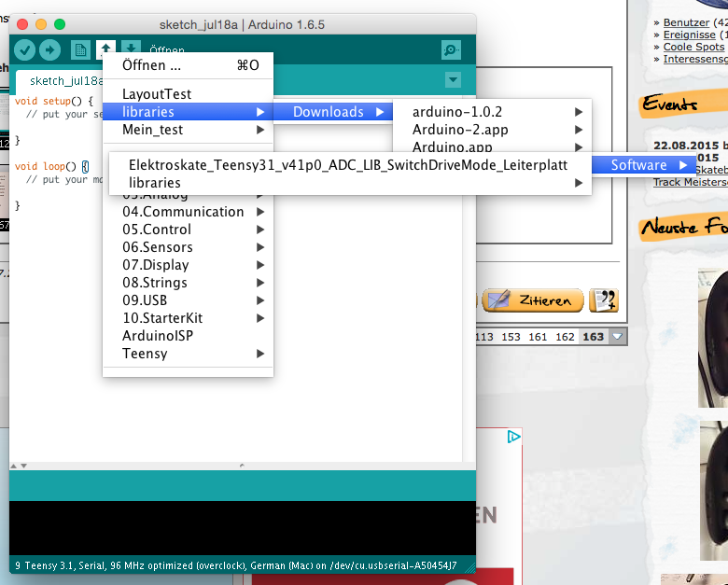This screenshot has height=585, width=728.
Task: Expand the Software submenu
Action: [x=644, y=165]
